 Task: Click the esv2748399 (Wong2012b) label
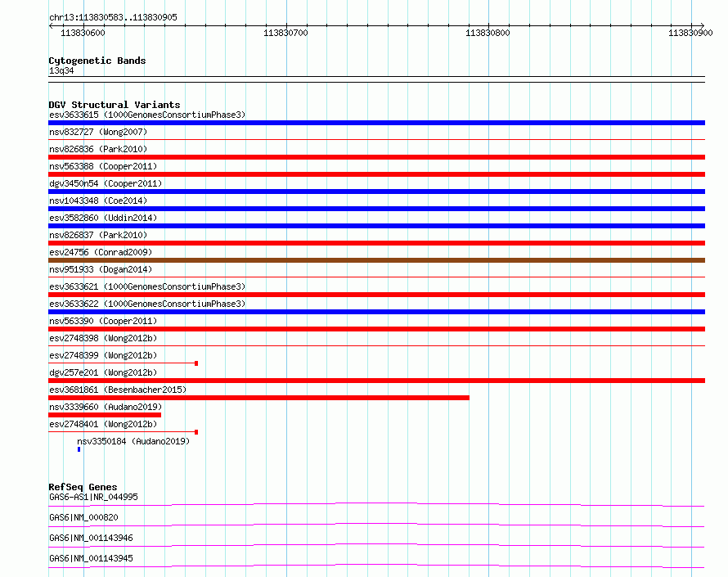tap(103, 355)
